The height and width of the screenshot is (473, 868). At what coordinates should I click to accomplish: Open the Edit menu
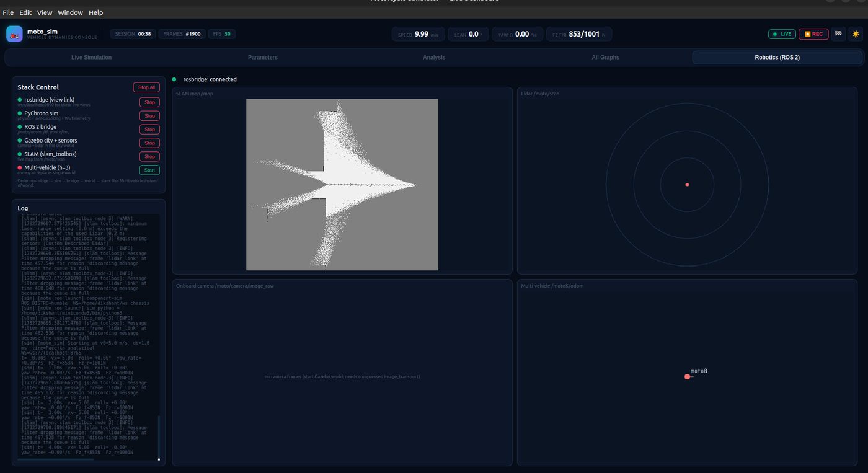[x=25, y=12]
